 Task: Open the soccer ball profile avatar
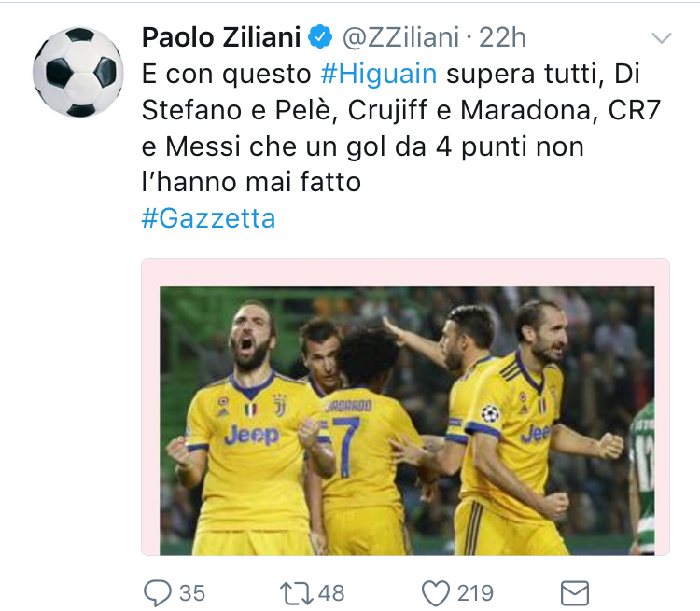[x=77, y=72]
